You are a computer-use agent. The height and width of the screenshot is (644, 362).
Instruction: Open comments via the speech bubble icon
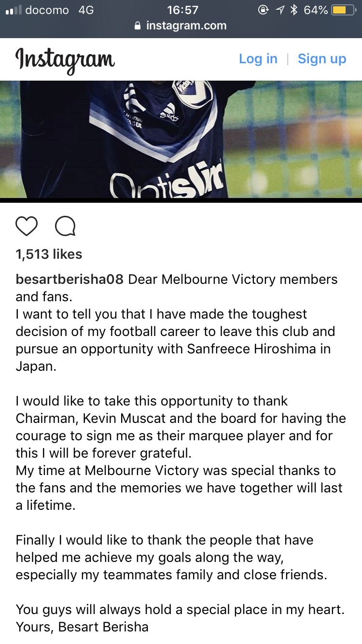[65, 226]
